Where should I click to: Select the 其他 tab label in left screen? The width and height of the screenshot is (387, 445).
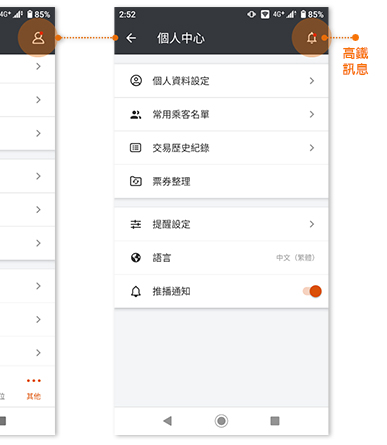34,396
